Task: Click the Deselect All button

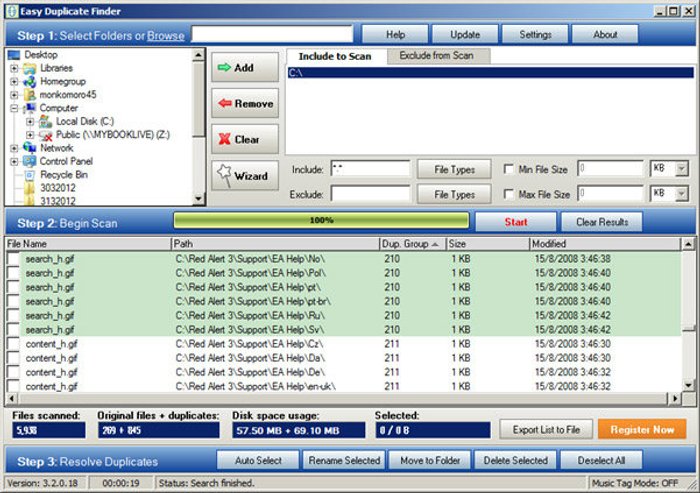Action: pos(601,460)
